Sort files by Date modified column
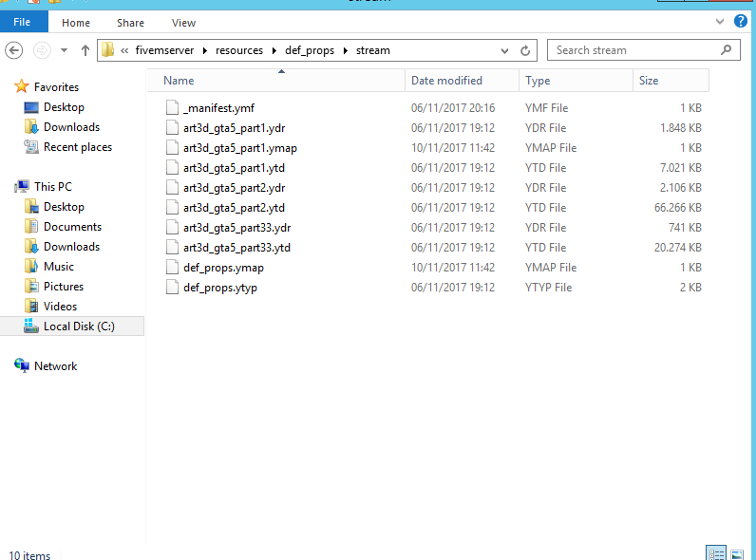 tap(462, 81)
